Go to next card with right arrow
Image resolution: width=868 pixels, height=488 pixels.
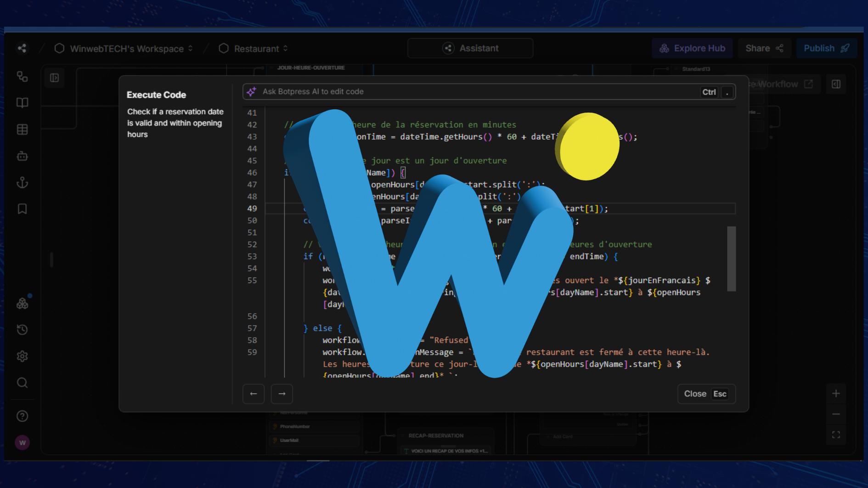click(x=282, y=394)
